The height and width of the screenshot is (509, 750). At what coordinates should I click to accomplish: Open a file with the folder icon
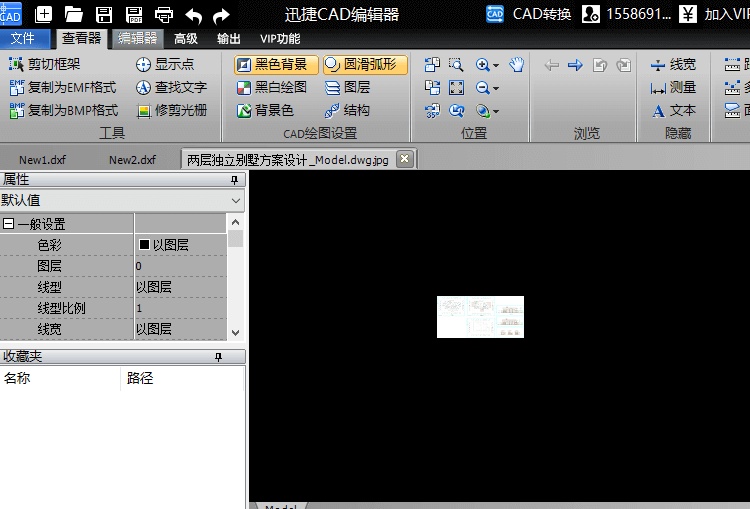coord(74,14)
